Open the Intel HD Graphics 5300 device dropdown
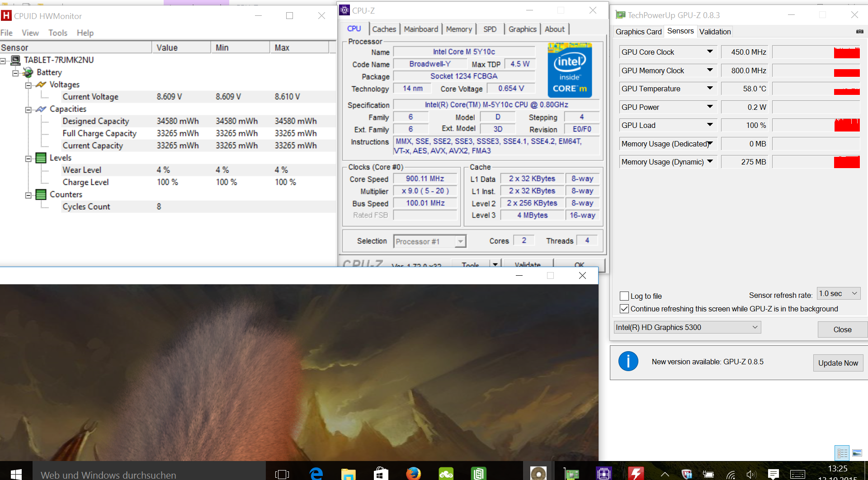Screen dimensions: 868x480 [687, 327]
